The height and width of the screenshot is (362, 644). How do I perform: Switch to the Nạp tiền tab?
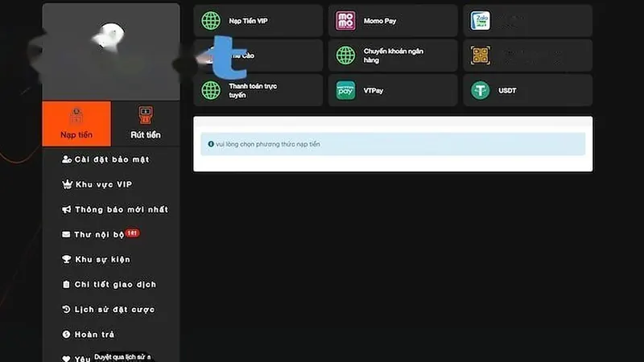coord(76,124)
